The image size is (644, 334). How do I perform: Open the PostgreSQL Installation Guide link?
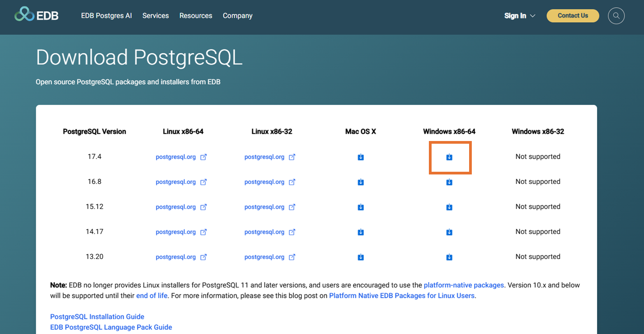[97, 317]
